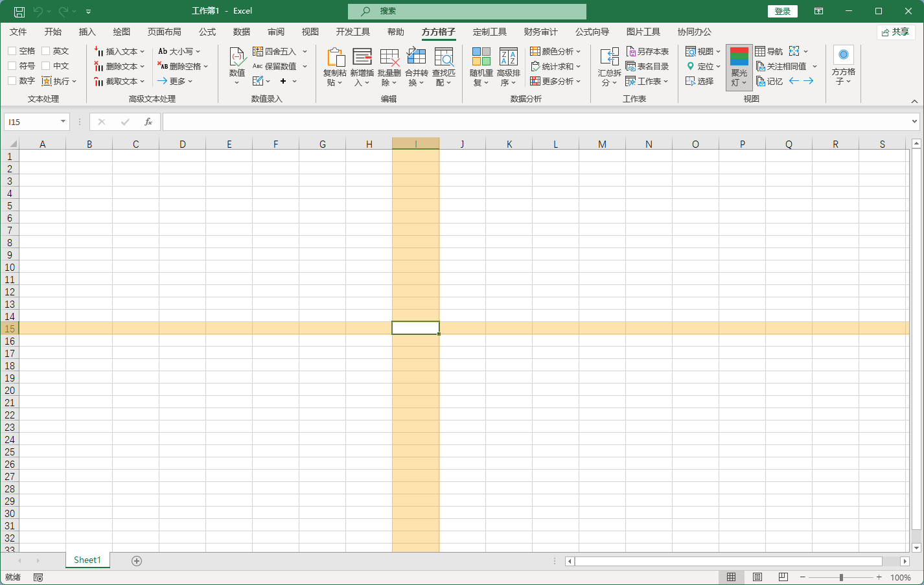The height and width of the screenshot is (585, 924).
Task: Select the 随机重复 random repeat icon
Action: [481, 58]
